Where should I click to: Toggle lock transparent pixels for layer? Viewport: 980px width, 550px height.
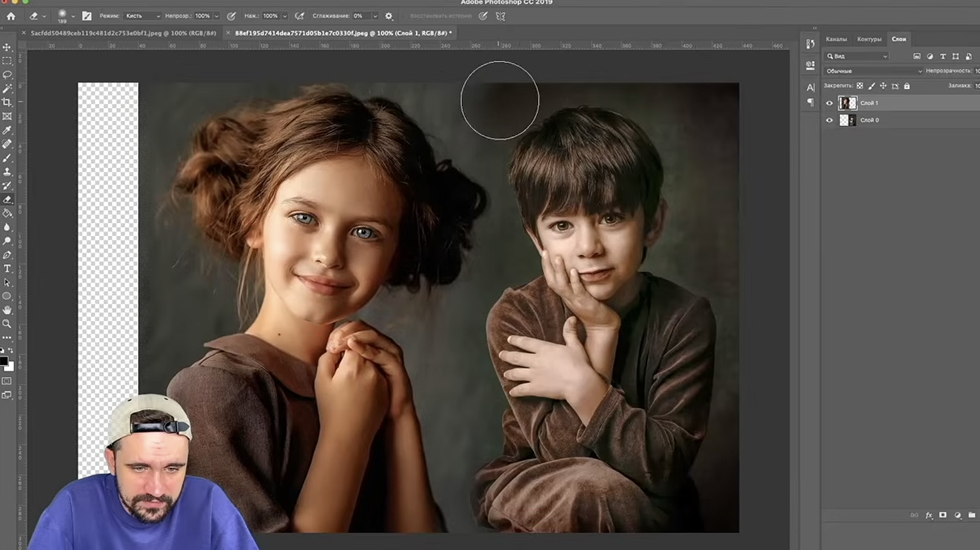click(x=860, y=86)
